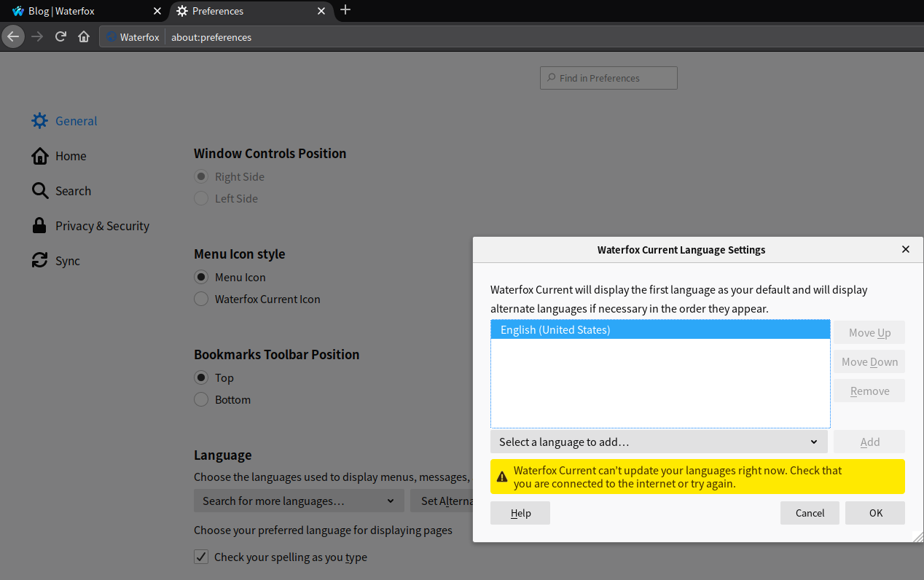Click the Move Down button

869,361
